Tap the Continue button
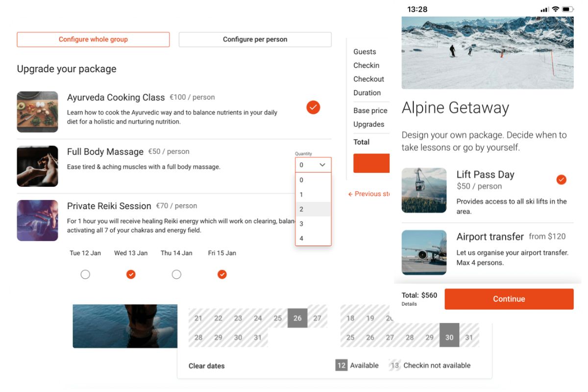Image resolution: width=588 pixels, height=392 pixels. pyautogui.click(x=509, y=299)
